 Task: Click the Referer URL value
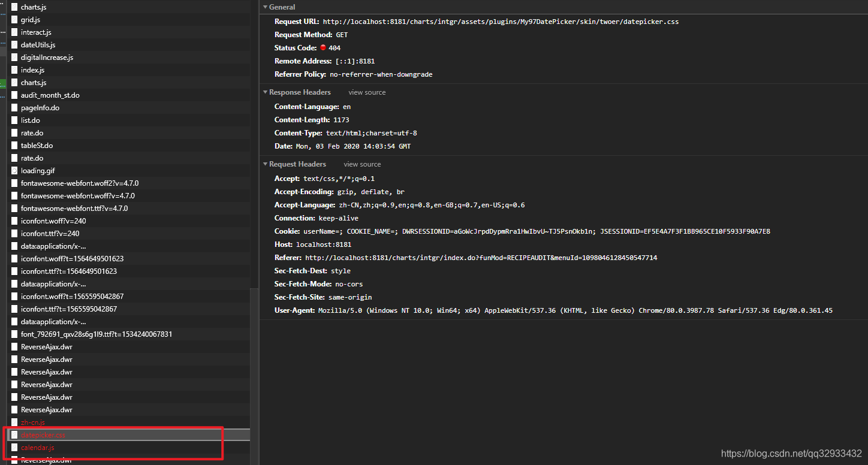click(x=481, y=258)
